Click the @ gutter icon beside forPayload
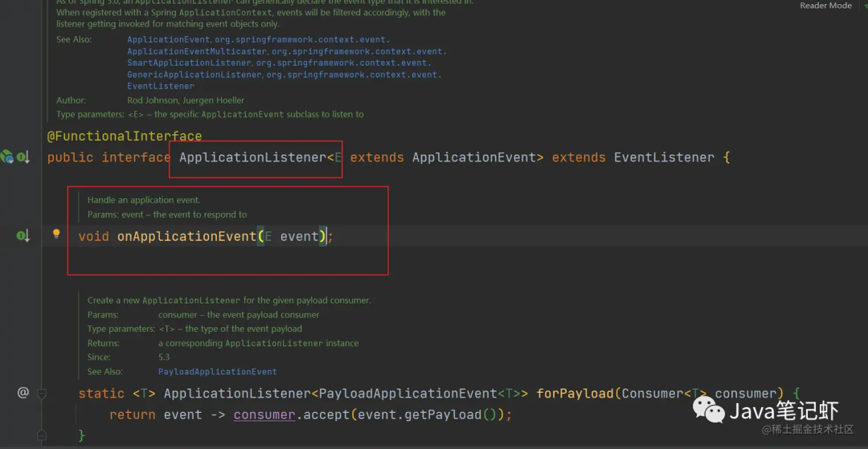868x449 pixels. (x=23, y=393)
